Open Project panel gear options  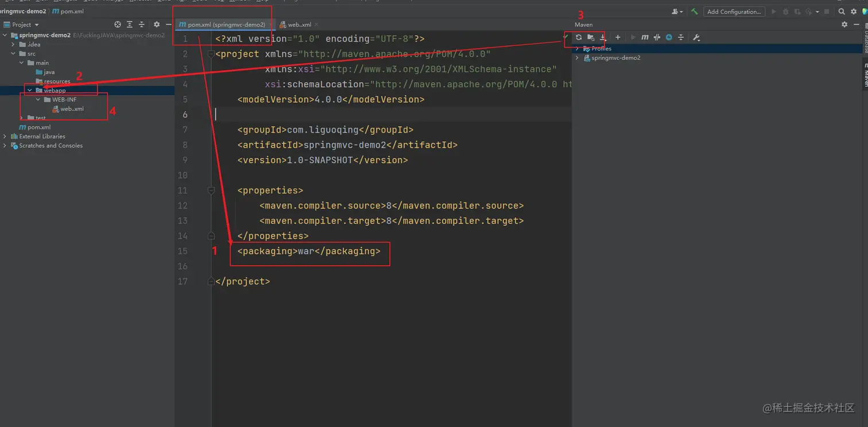[157, 25]
